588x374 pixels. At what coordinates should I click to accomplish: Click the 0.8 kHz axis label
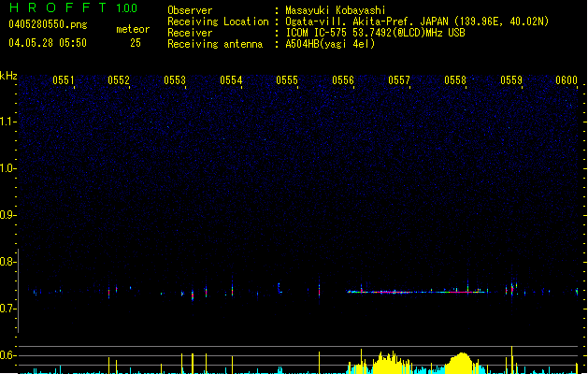pyautogui.click(x=7, y=262)
